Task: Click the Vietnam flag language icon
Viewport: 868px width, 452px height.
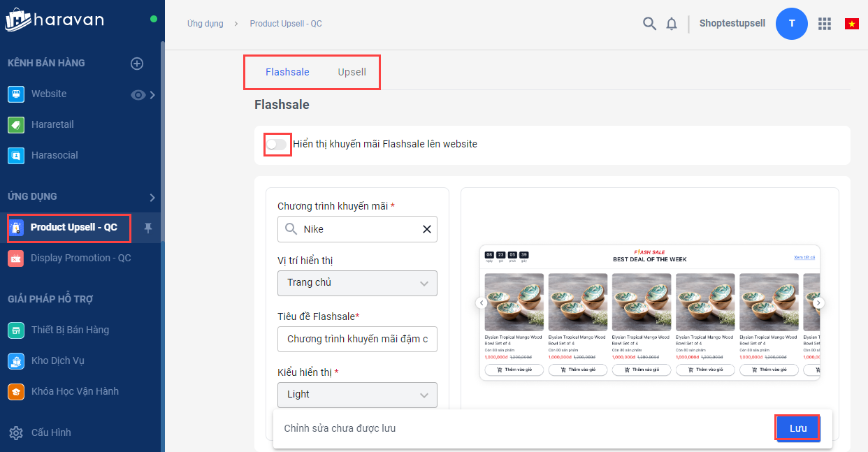Action: coord(851,24)
